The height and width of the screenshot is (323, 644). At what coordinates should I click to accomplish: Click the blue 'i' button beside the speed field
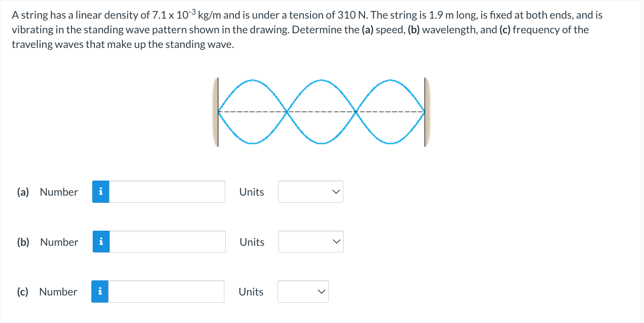[101, 192]
